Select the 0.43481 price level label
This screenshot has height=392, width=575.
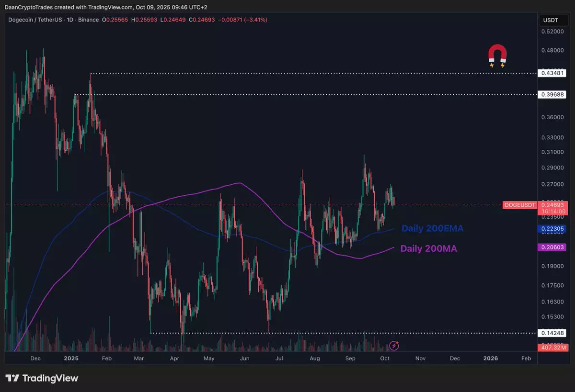coord(553,73)
